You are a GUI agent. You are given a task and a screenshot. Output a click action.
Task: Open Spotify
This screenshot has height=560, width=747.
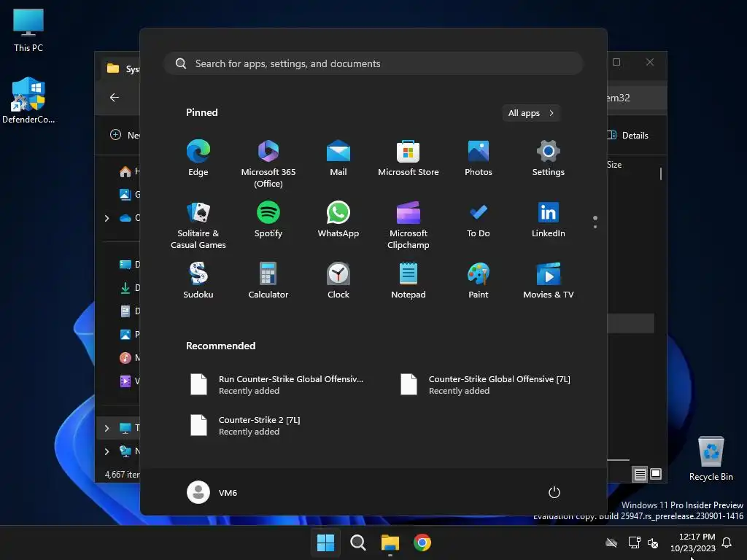coord(268,219)
